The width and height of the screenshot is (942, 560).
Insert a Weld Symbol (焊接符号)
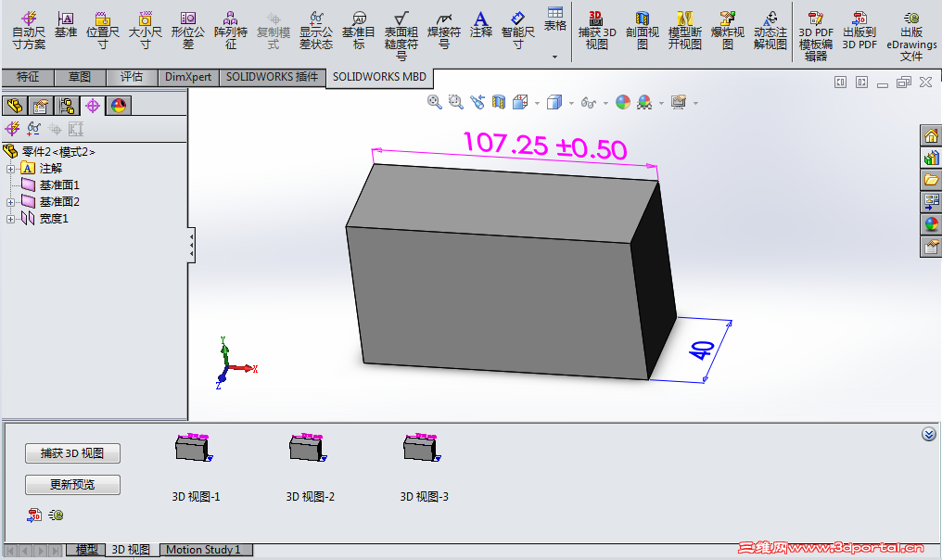(x=444, y=30)
